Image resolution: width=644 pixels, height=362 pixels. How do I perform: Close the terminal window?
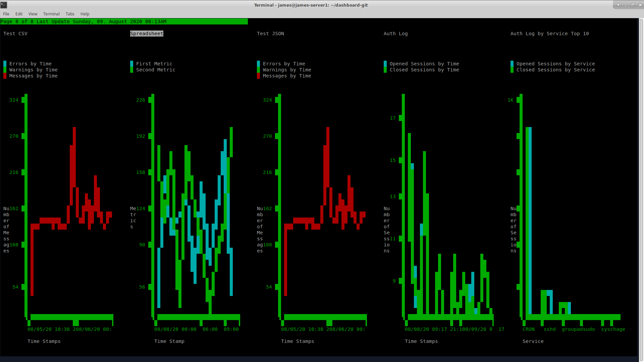(x=640, y=5)
